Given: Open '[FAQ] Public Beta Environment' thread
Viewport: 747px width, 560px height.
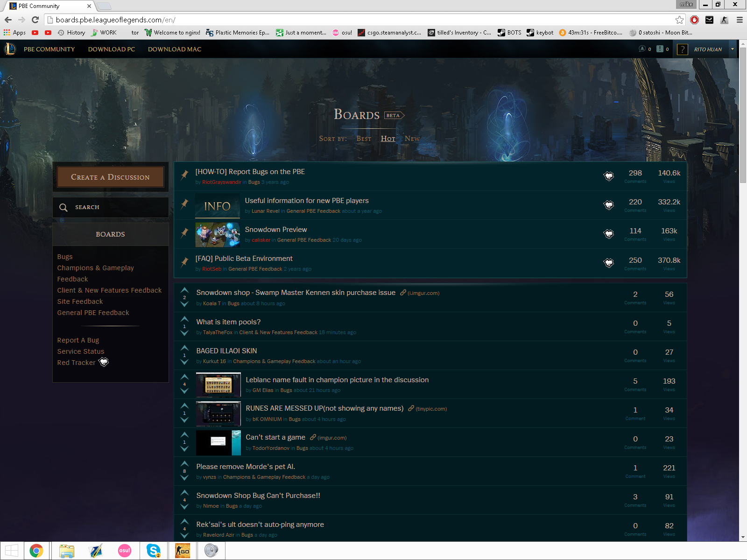Looking at the screenshot, I should [x=244, y=259].
